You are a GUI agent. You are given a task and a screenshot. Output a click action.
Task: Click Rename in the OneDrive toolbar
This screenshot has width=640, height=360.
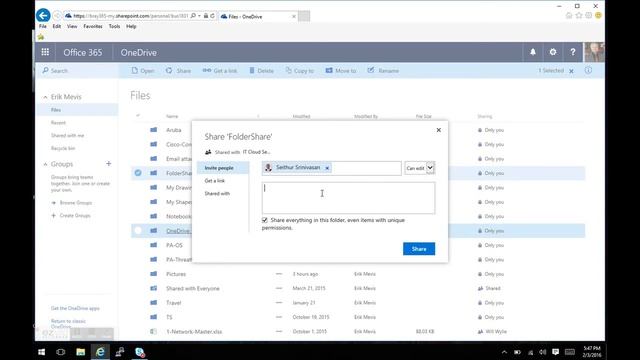tap(383, 71)
